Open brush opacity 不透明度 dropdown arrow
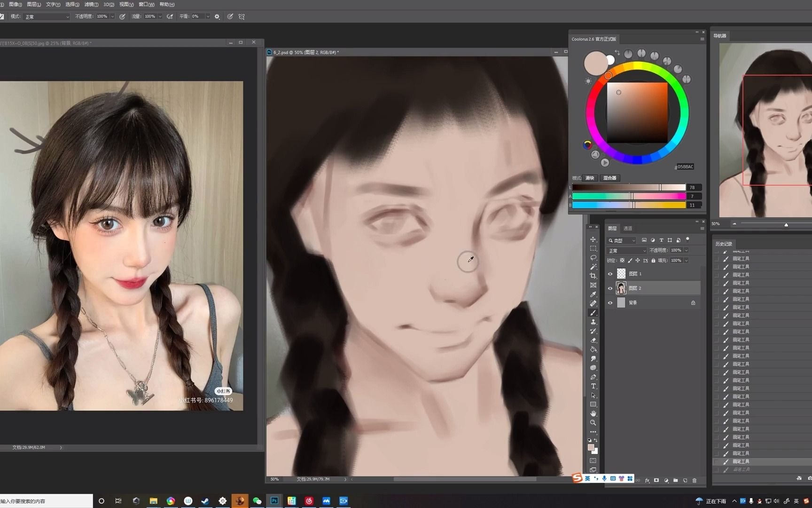The image size is (812, 508). coord(112,16)
